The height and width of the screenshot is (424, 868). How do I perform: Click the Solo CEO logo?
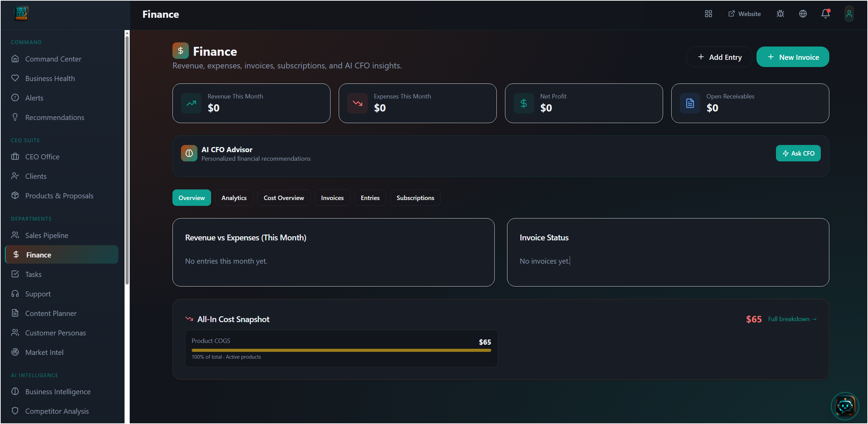(21, 14)
